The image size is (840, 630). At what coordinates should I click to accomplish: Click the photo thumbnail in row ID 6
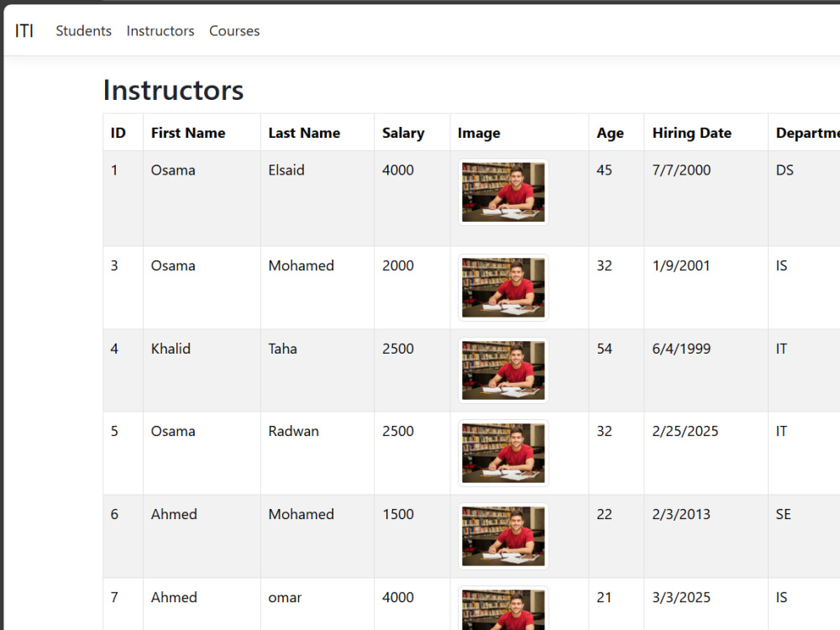[503, 536]
